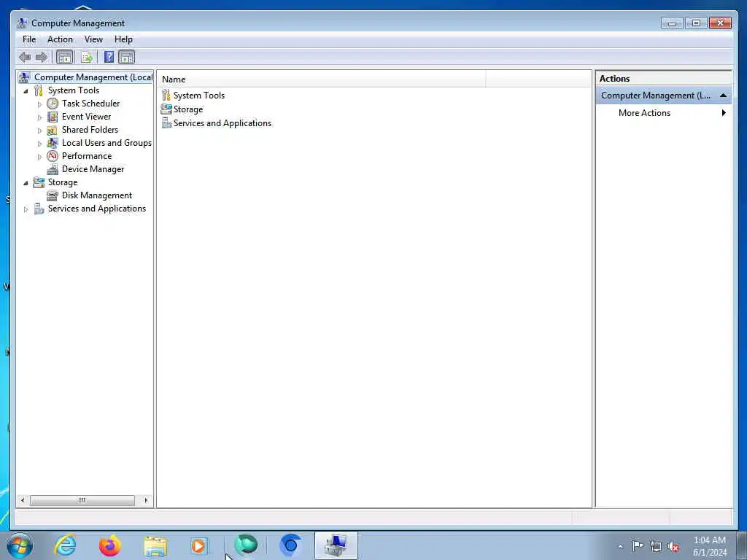Expand the Task Scheduler node
This screenshot has height=560, width=747.
(x=39, y=104)
